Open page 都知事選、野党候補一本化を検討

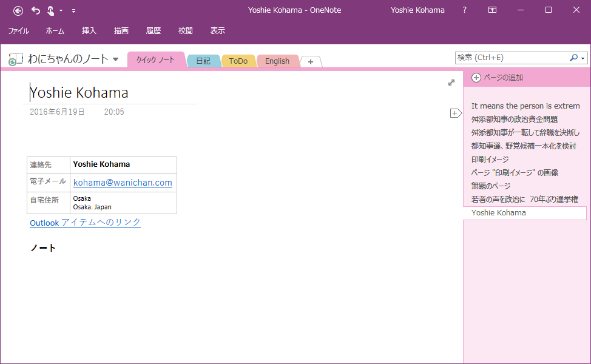525,146
